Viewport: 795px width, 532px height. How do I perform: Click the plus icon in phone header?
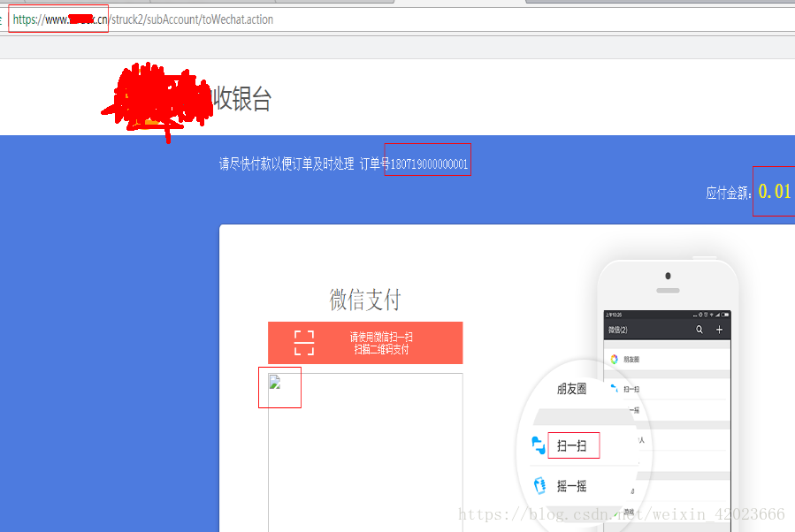coord(719,330)
